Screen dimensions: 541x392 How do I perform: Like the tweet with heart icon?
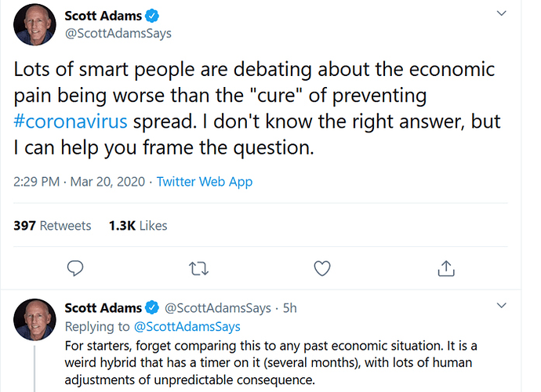[322, 268]
